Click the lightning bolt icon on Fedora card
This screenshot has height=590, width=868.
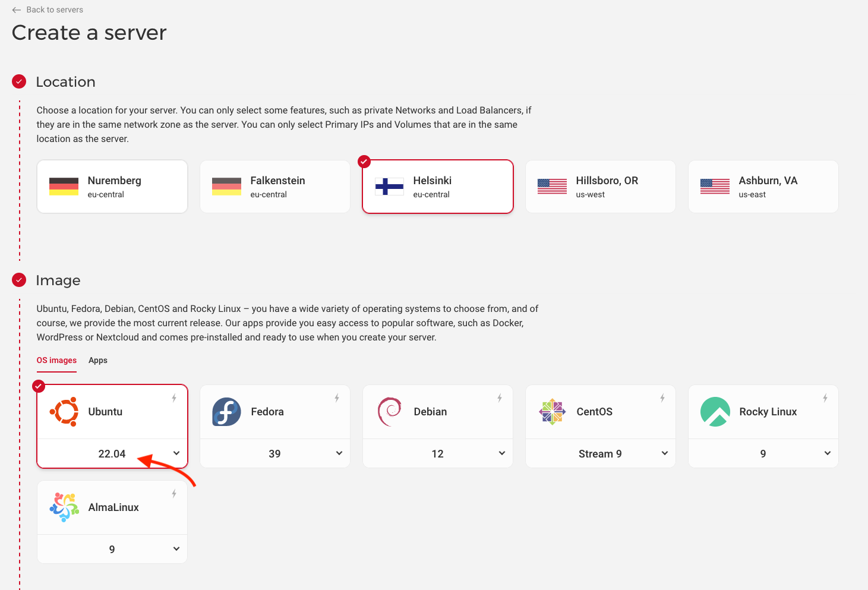click(337, 398)
